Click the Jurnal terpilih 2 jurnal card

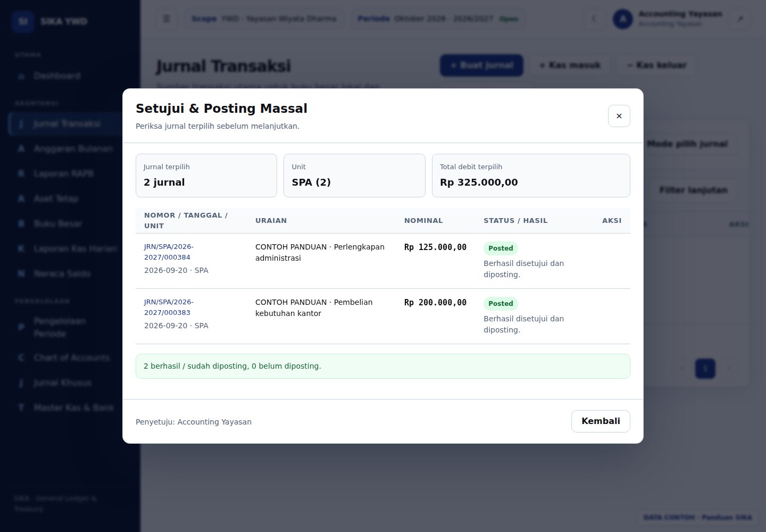click(x=206, y=176)
